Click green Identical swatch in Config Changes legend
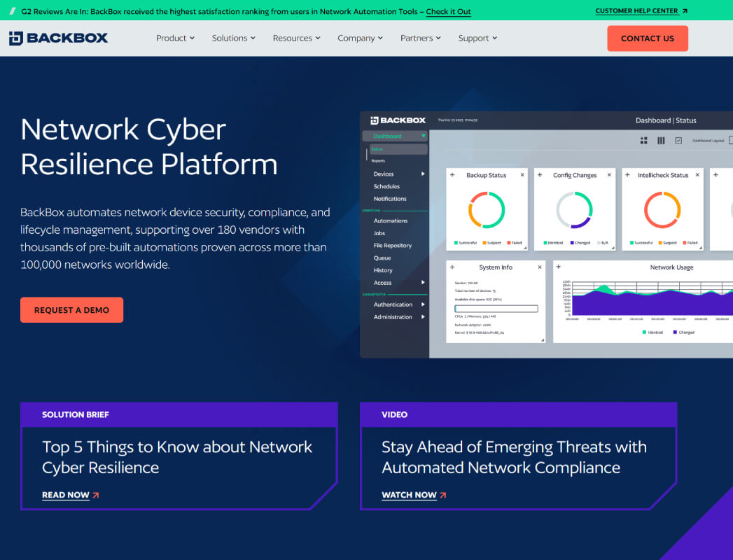733x560 pixels. tap(545, 243)
